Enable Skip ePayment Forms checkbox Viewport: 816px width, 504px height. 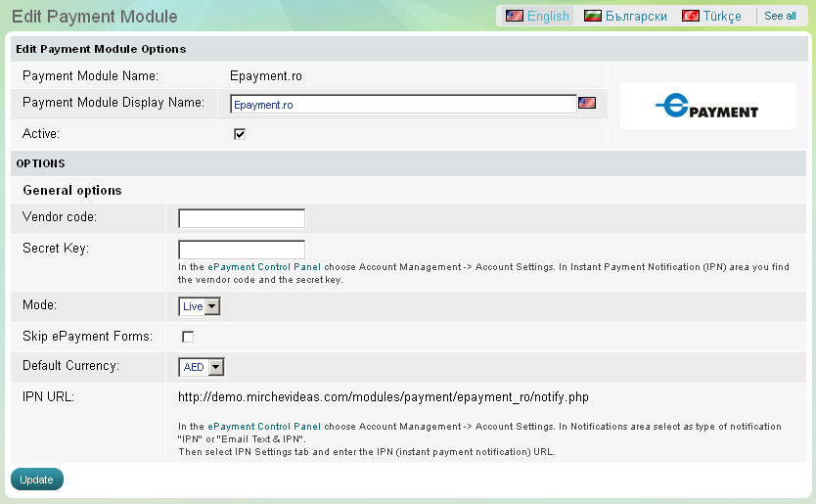pyautogui.click(x=187, y=337)
